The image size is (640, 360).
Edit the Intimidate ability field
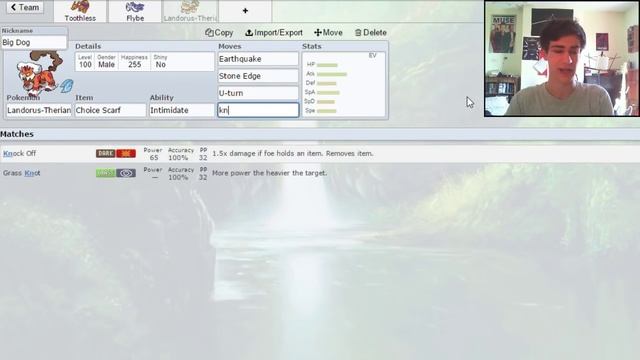[x=181, y=110]
